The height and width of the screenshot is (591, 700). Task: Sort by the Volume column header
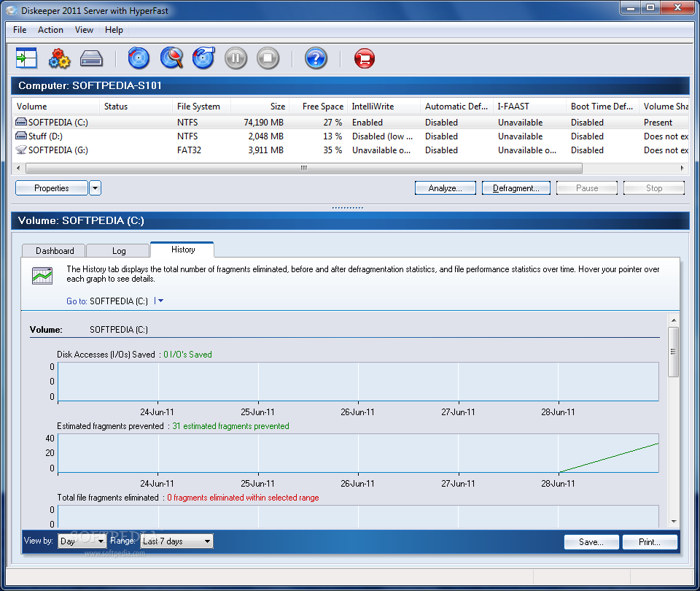coord(55,107)
